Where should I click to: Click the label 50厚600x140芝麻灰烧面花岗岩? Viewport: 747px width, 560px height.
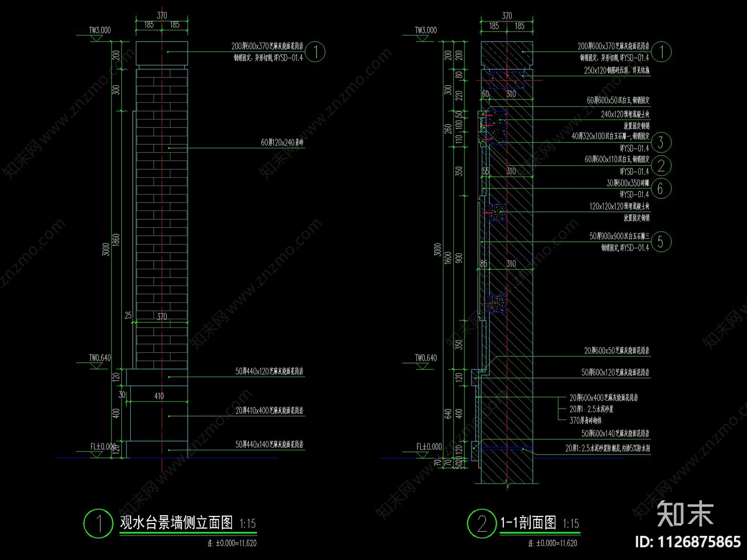[x=615, y=434]
